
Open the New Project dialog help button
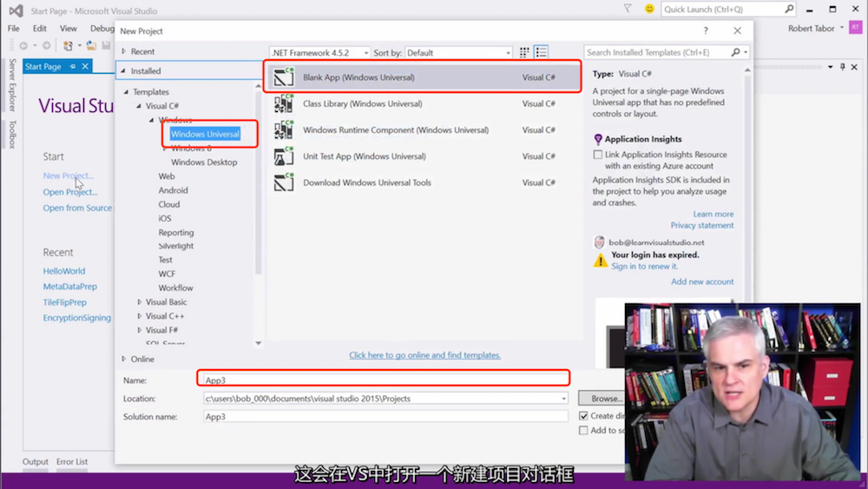705,31
